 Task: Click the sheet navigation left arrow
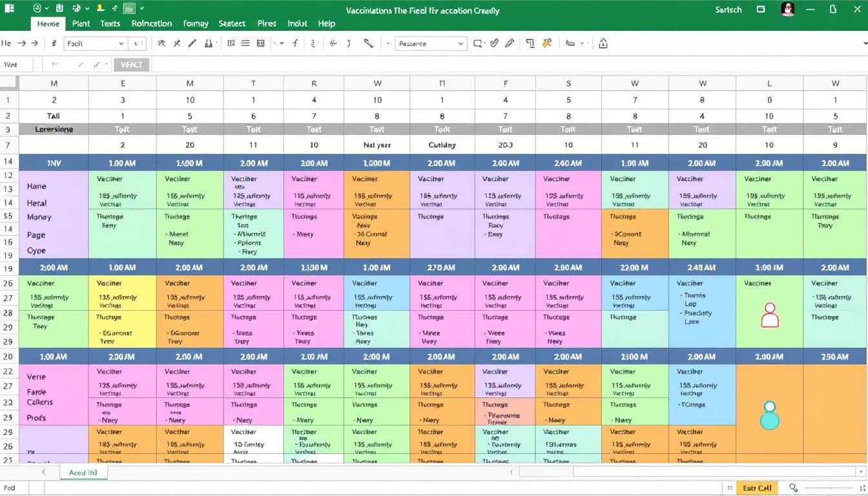(x=44, y=473)
